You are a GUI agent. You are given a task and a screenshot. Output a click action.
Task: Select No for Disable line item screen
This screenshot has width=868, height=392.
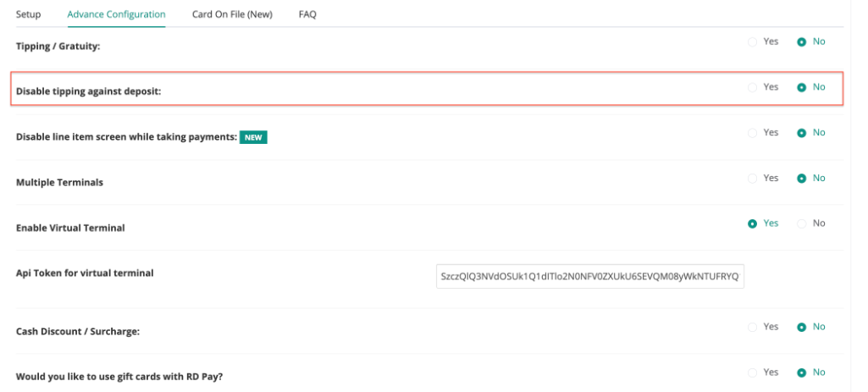coord(801,133)
